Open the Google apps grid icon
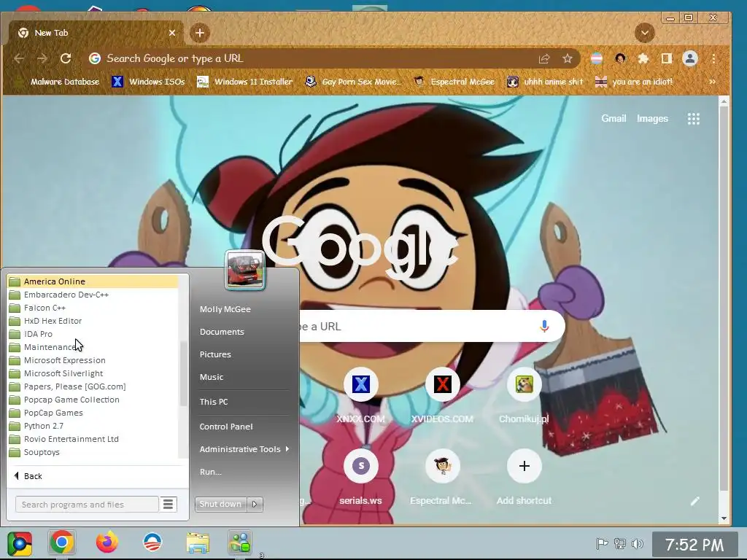 point(694,119)
